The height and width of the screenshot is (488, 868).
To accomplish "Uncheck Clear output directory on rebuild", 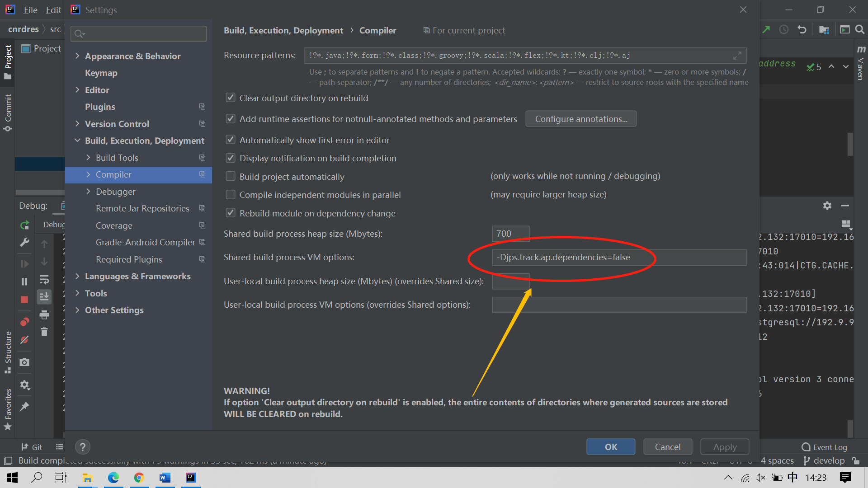I will (231, 98).
